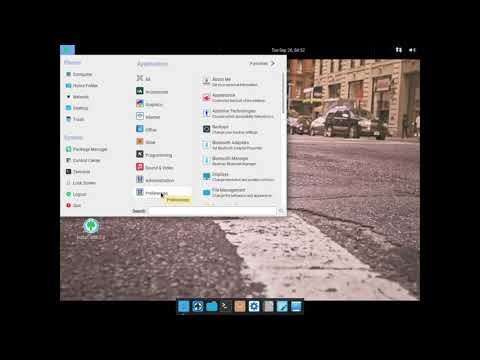The height and width of the screenshot is (360, 480).
Task: Click the Logout entry
Action: point(76,194)
